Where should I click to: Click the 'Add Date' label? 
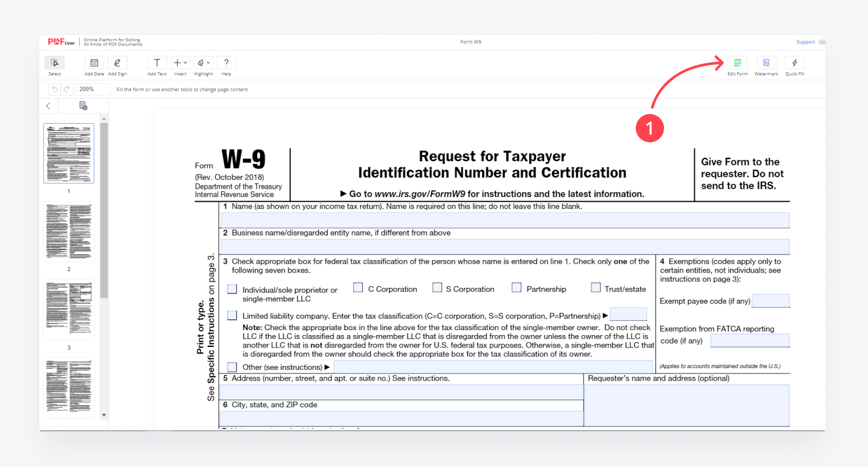click(x=94, y=74)
